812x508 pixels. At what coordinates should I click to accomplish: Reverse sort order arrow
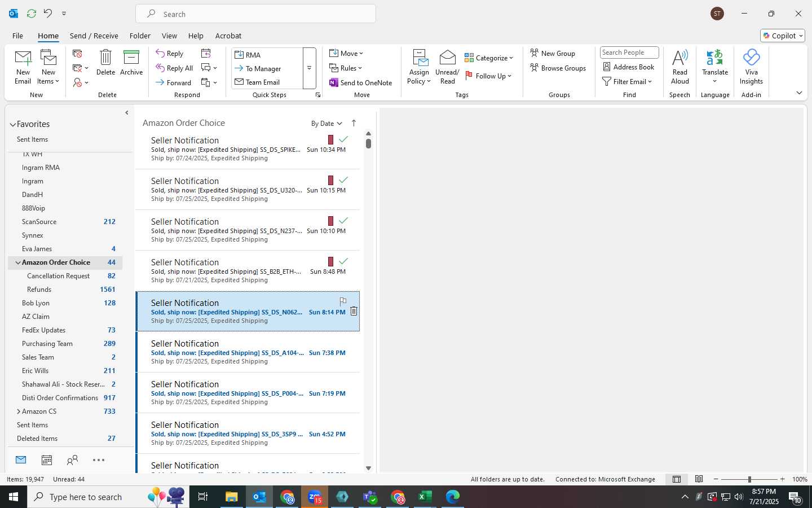point(354,123)
